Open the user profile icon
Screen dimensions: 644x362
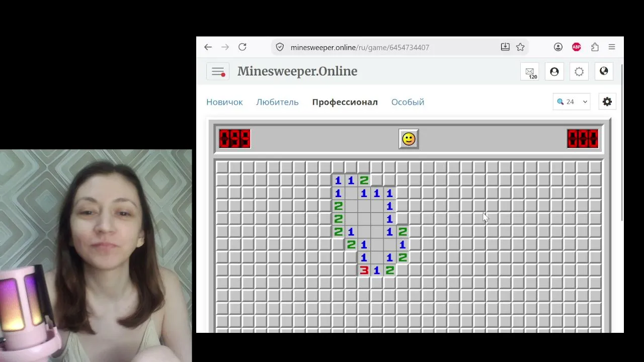554,71
